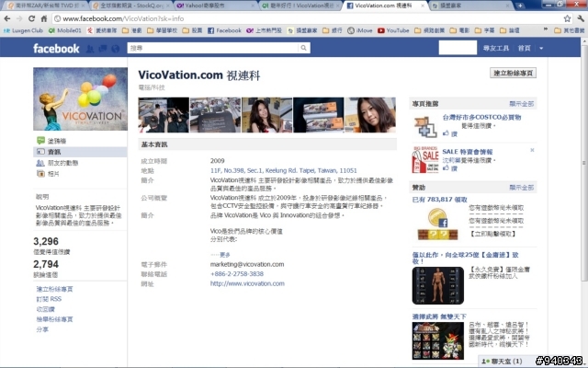The height and width of the screenshot is (368, 588).
Task: Switch to the first ZAR/TWD browser tab
Action: (x=45, y=6)
